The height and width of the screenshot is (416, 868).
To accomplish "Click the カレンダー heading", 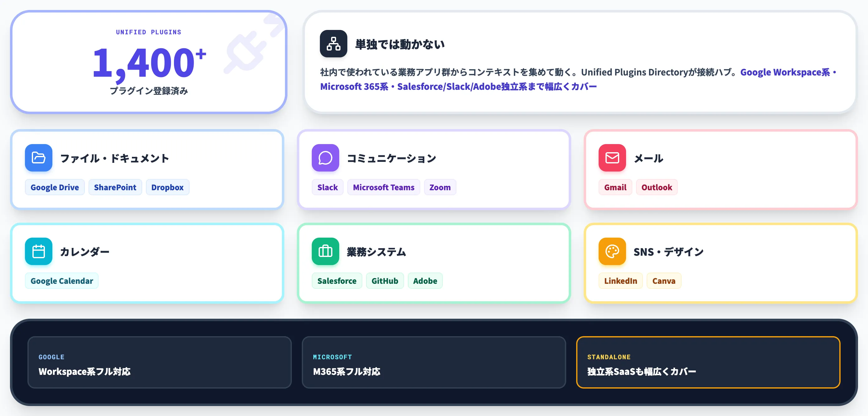I will tap(84, 252).
